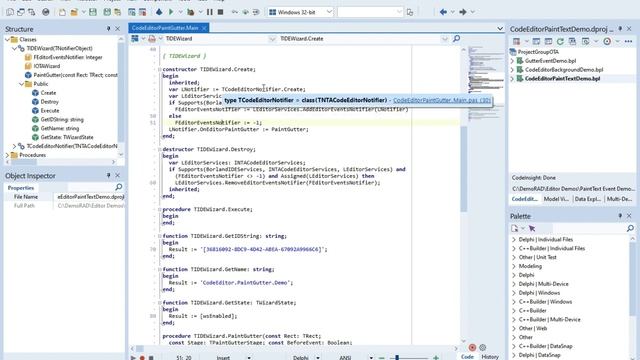Close the Structure panel
Screen dimensions: 640x360
tap(118, 29)
